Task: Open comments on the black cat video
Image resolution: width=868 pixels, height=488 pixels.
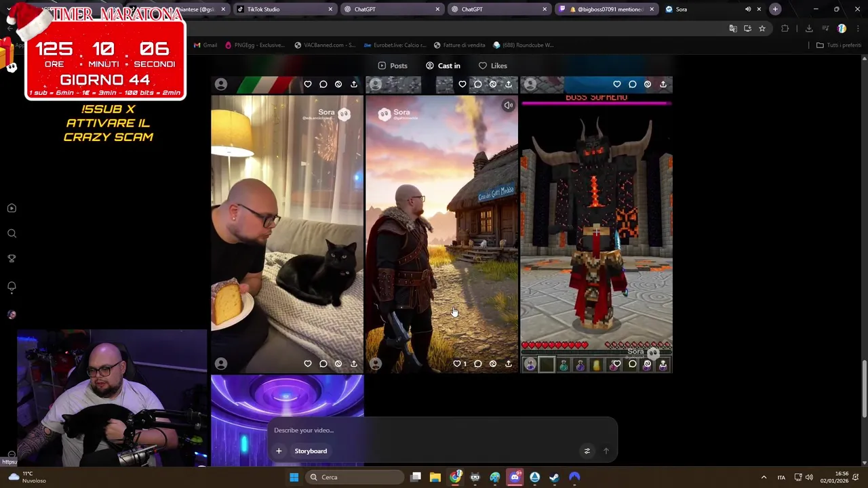Action: point(323,364)
